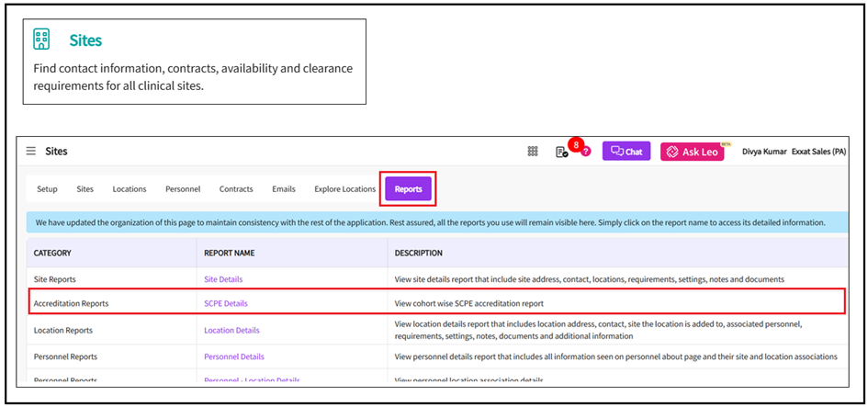
Task: Select the Reports tab
Action: 409,189
